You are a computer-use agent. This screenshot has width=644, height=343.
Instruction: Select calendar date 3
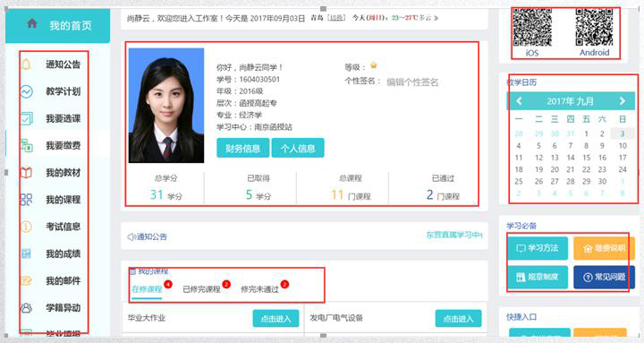tap(623, 133)
